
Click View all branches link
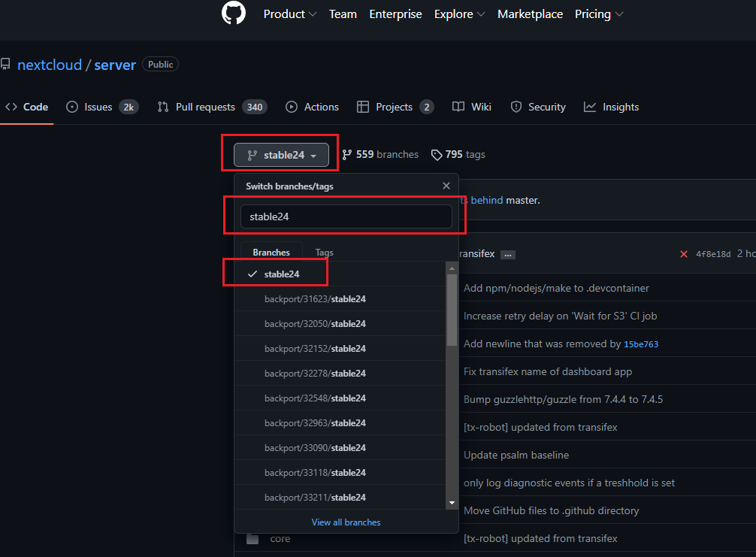click(346, 522)
